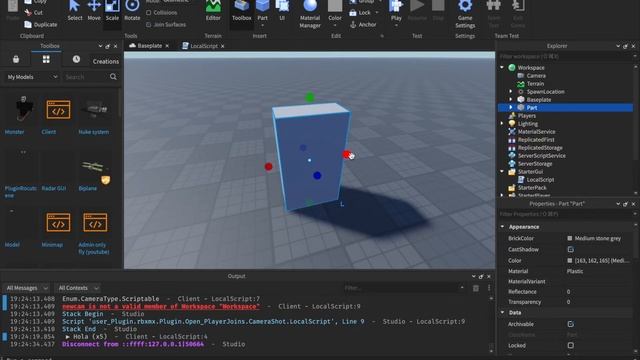Screen dimensions: 640x360
Task: Toggle the Collisions checkbox
Action: pos(149,13)
